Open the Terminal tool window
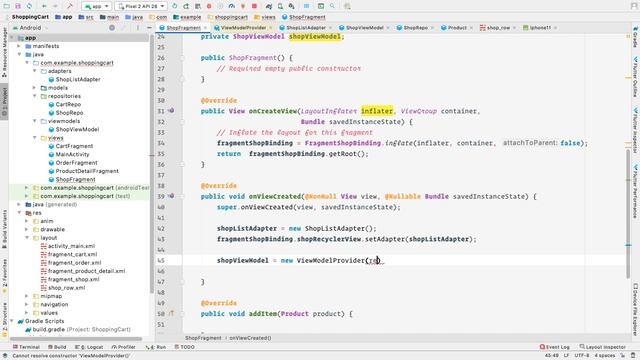 click(x=26, y=347)
